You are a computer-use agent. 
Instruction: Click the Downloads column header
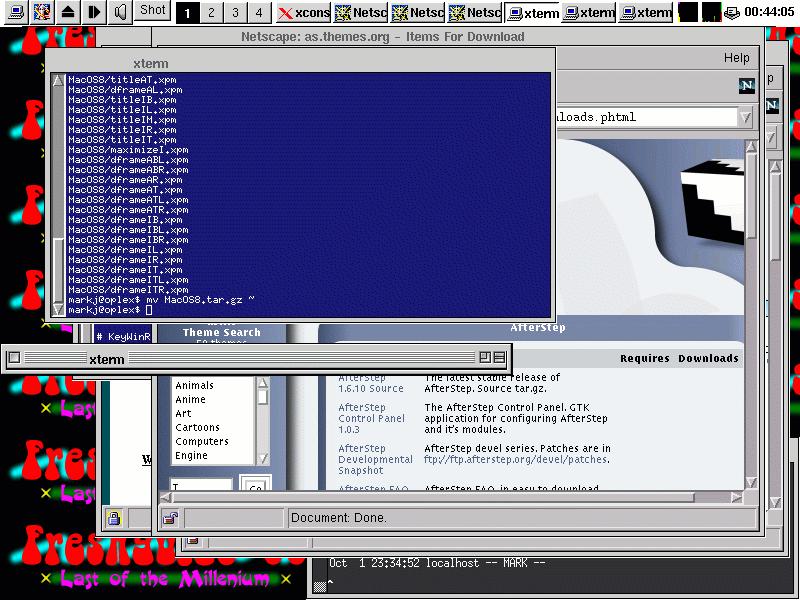(708, 359)
